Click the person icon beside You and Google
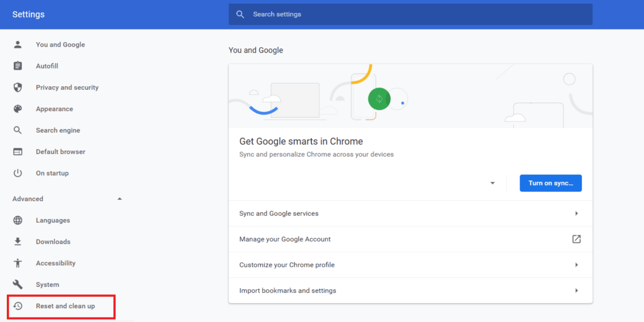This screenshot has height=322, width=644. 18,45
